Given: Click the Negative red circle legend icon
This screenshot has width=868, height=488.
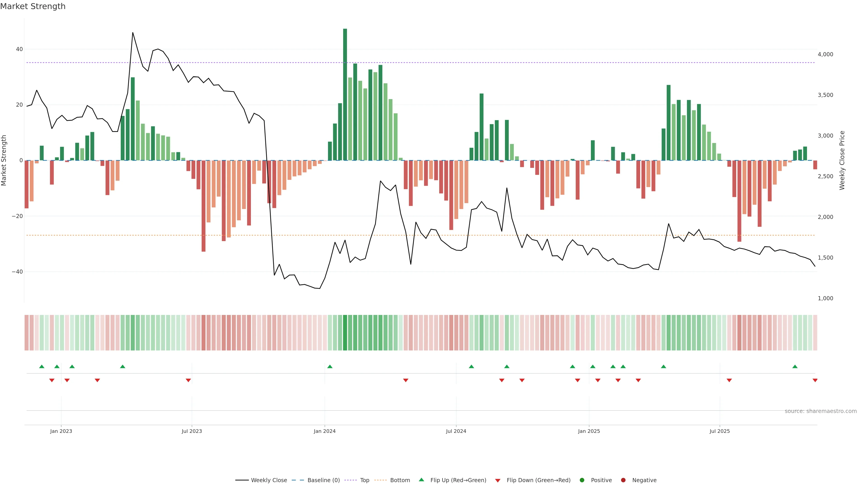Looking at the screenshot, I should pos(623,480).
